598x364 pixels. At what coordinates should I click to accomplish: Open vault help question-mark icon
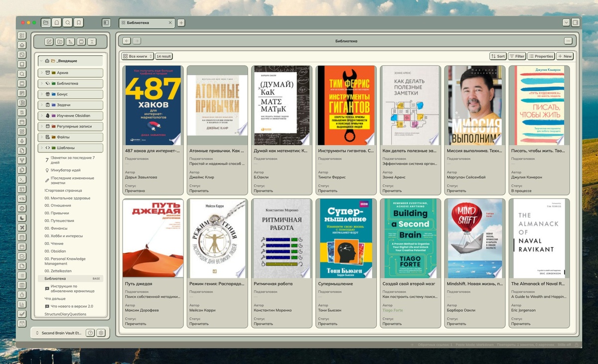click(90, 333)
